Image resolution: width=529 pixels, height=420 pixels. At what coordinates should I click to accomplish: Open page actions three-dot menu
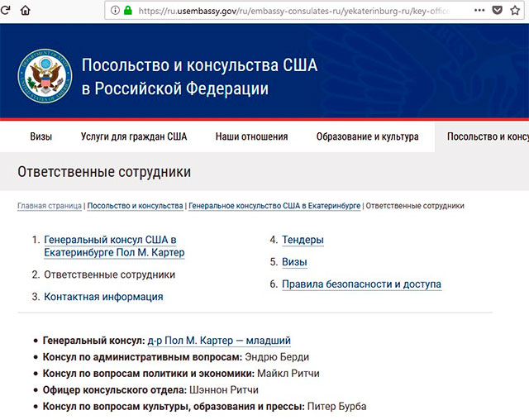click(479, 11)
